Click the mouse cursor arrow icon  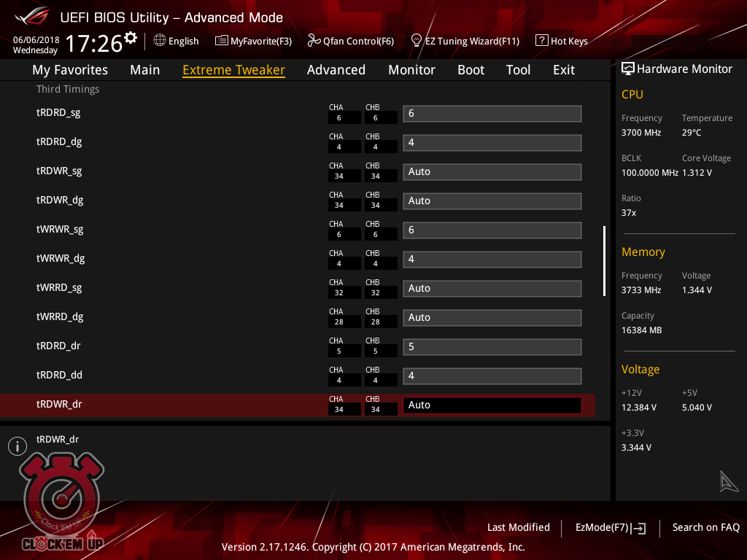click(729, 481)
